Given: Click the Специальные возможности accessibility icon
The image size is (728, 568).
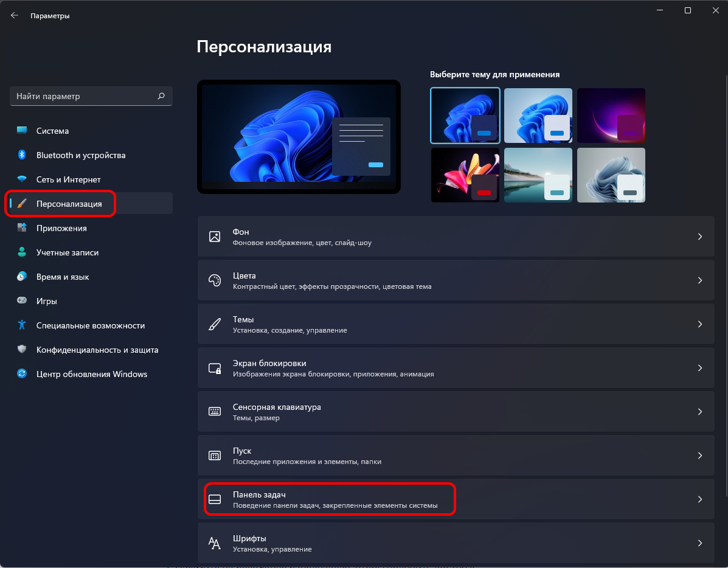Looking at the screenshot, I should 22,325.
